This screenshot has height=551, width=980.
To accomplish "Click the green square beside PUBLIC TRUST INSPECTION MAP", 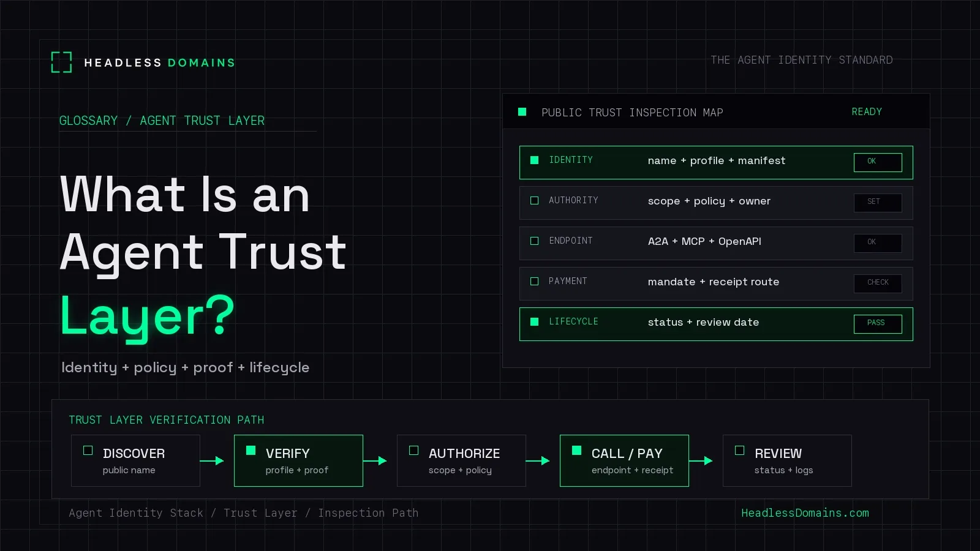I will tap(522, 112).
